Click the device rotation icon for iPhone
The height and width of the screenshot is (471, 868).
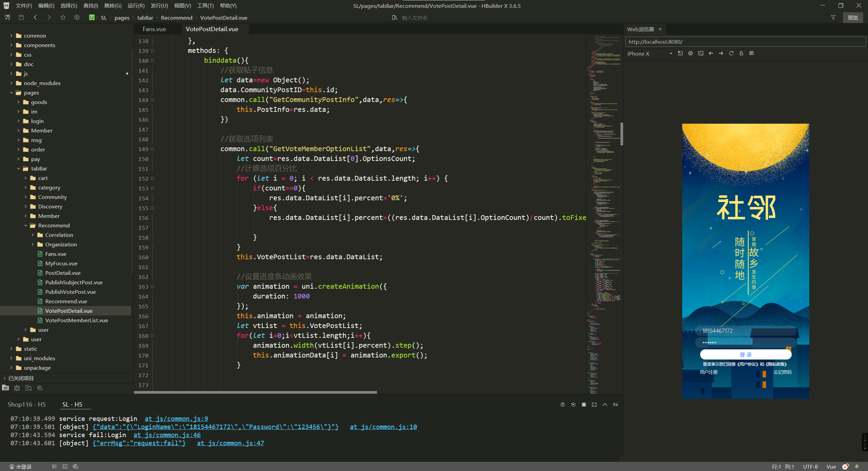(680, 53)
